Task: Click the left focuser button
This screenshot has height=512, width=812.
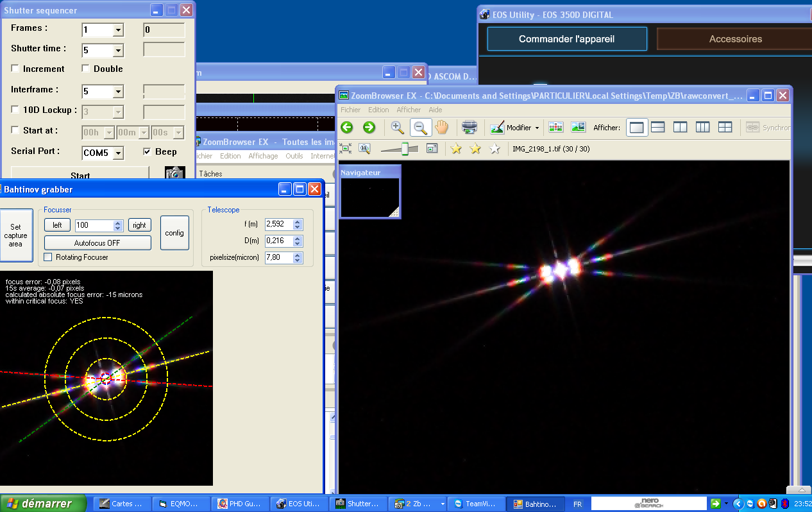Action: (57, 225)
